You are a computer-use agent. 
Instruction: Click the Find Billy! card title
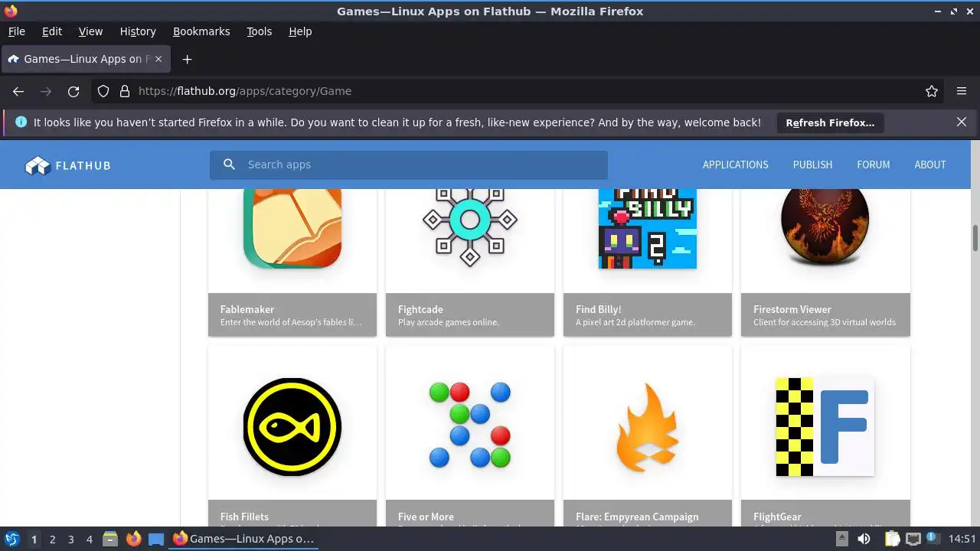(598, 309)
